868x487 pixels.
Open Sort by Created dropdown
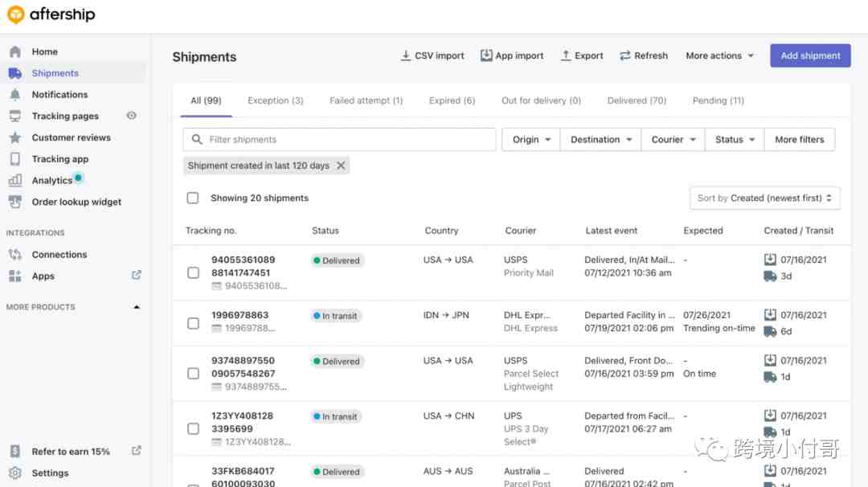click(764, 198)
